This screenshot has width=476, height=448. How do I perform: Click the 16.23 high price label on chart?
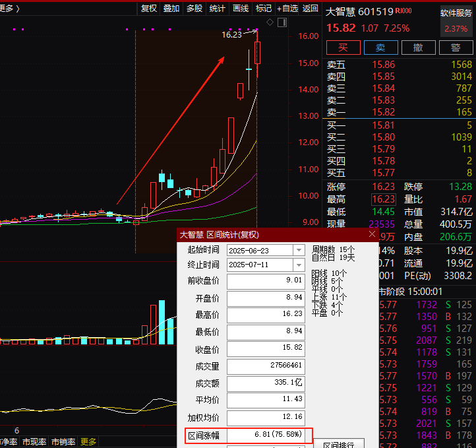(231, 35)
